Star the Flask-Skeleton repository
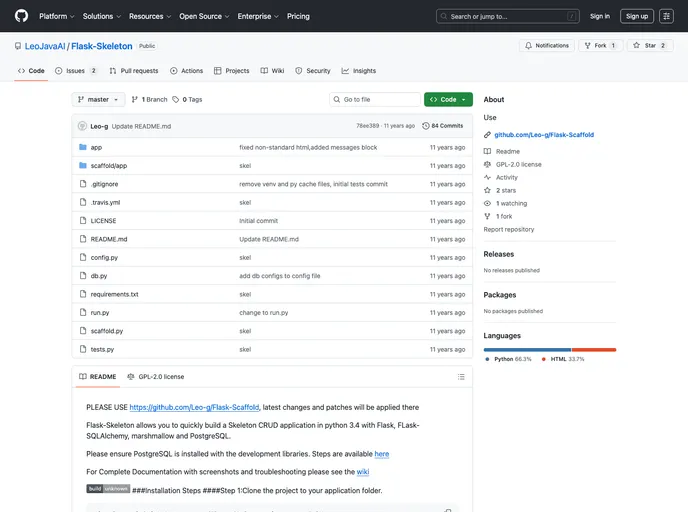This screenshot has width=688, height=512. click(649, 45)
